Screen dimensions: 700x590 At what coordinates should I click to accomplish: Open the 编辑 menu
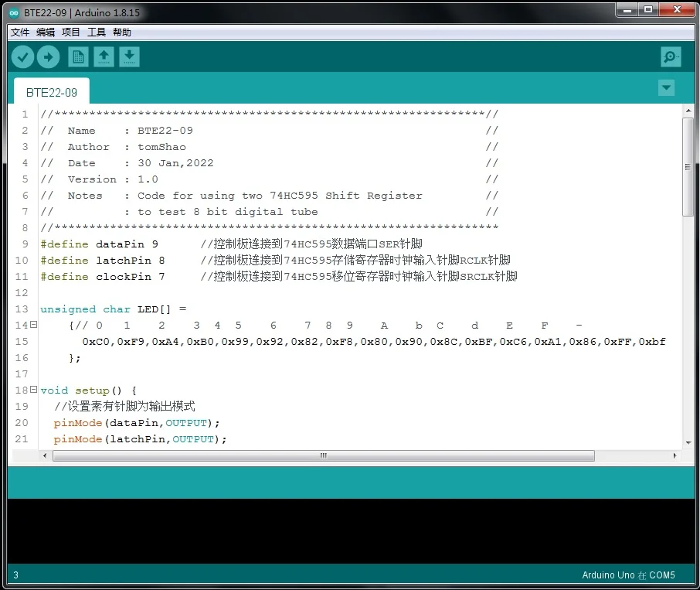(46, 32)
